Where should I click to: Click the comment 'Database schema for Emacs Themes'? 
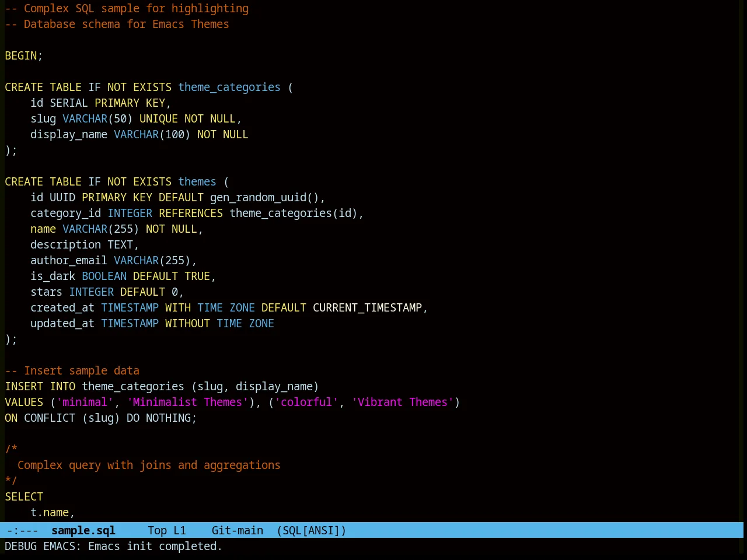click(127, 24)
